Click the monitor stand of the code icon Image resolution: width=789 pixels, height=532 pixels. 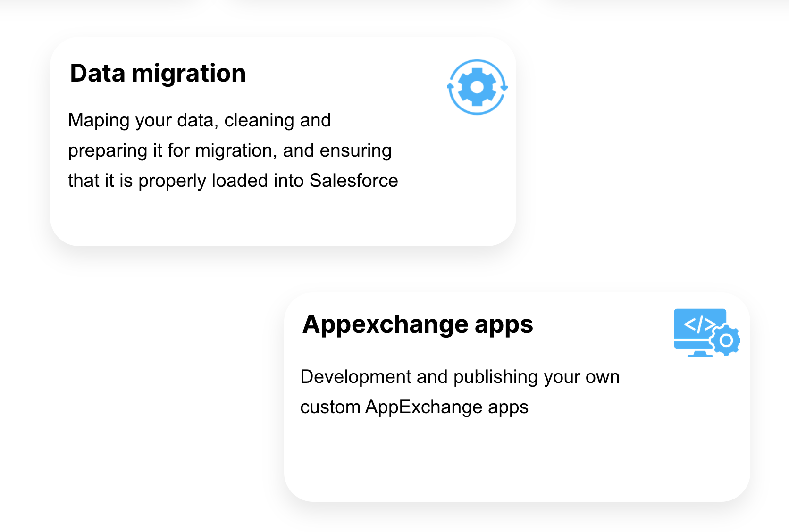click(700, 353)
